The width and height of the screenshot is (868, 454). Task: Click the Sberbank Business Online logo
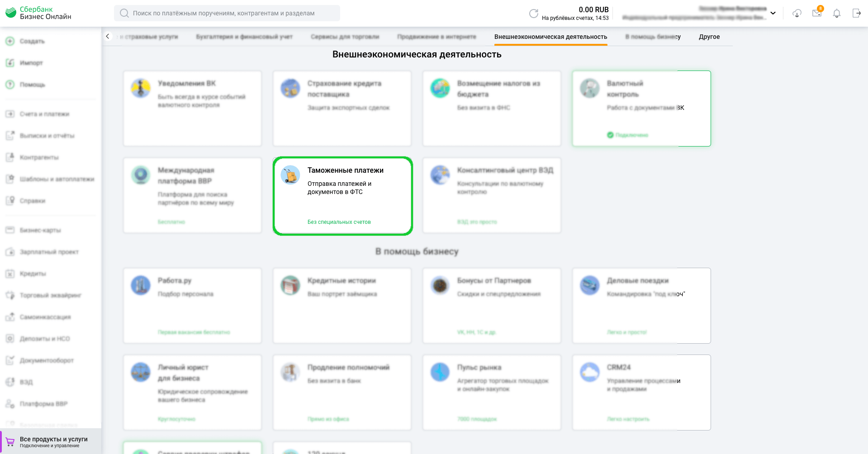38,13
